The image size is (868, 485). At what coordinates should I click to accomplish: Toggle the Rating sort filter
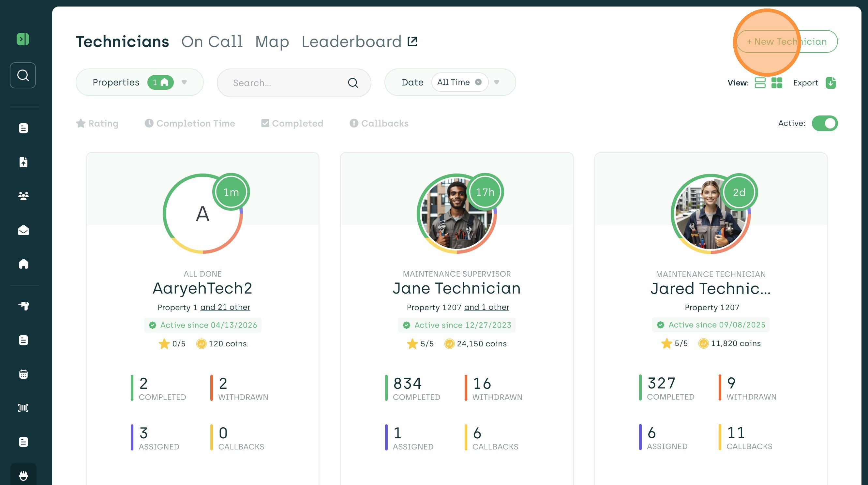tap(97, 123)
